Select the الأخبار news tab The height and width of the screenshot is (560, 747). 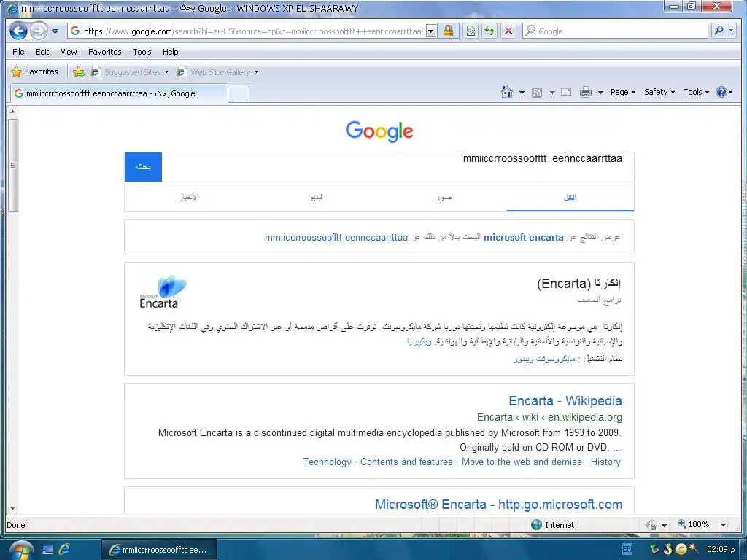(189, 197)
